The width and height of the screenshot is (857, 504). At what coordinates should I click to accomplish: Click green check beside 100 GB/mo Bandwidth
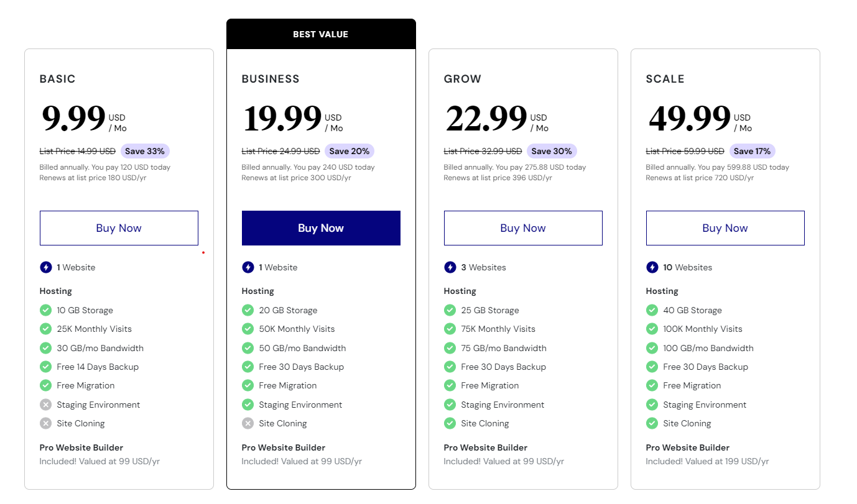point(652,348)
